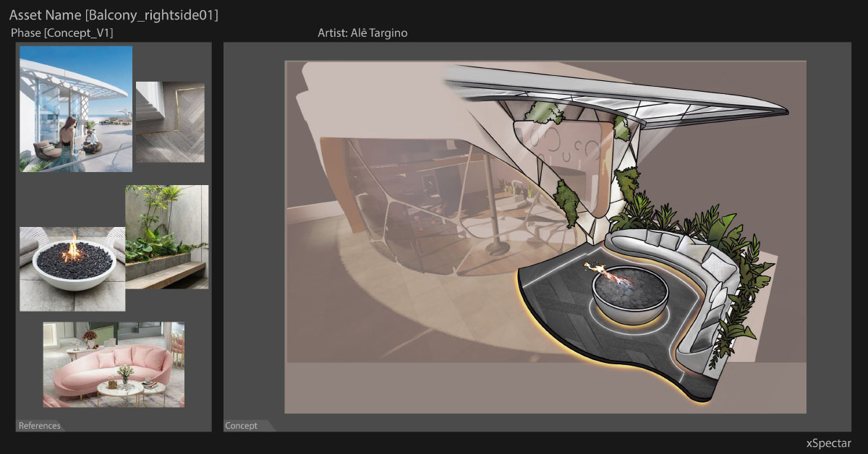Select the Phase Concept_V1 label
This screenshot has height=454, width=868.
pos(62,33)
